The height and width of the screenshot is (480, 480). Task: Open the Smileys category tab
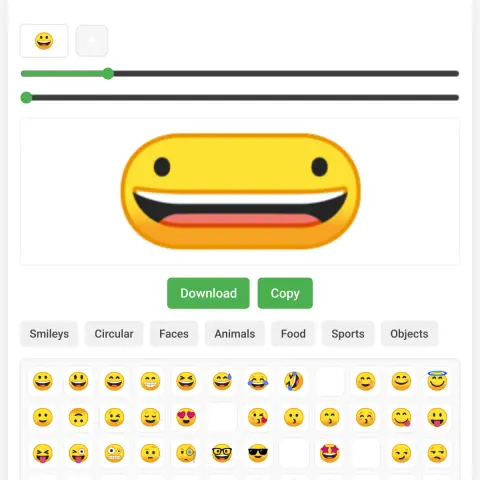[x=49, y=334]
